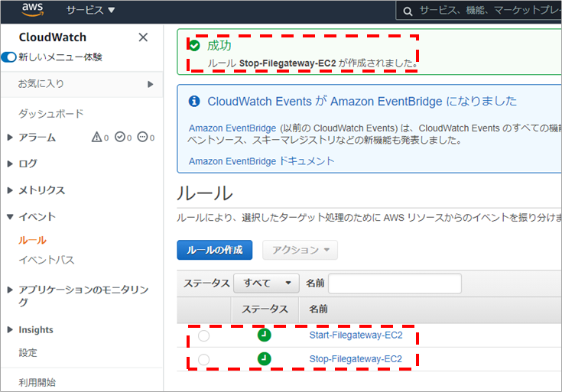Expand the ログ section
Image resolution: width=562 pixels, height=392 pixels.
pos(10,164)
